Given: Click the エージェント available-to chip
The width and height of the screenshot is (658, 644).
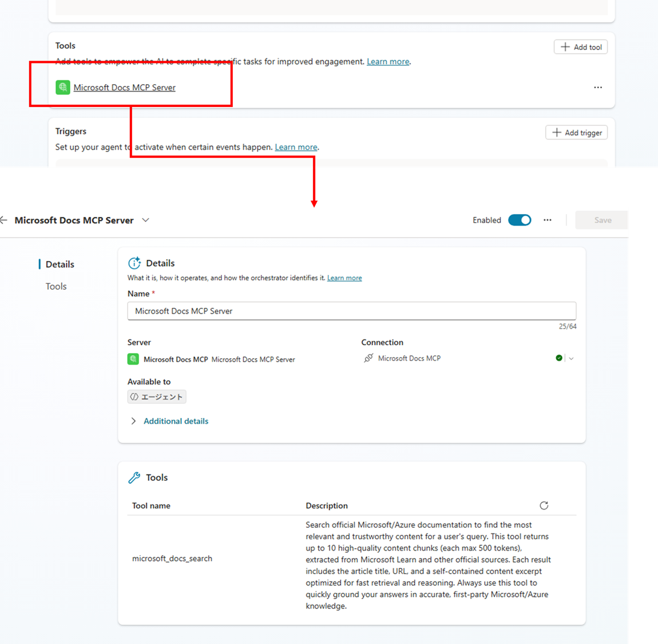Looking at the screenshot, I should pos(157,397).
